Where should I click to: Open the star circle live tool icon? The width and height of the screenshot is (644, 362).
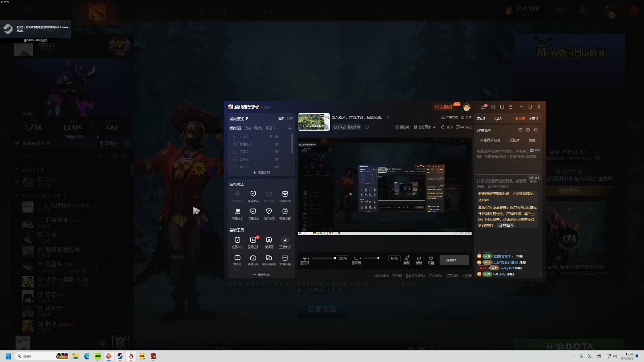[x=285, y=241]
